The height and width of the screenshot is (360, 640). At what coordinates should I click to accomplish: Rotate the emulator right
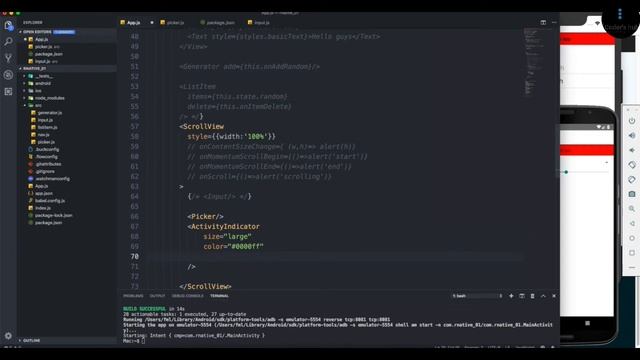click(632, 180)
